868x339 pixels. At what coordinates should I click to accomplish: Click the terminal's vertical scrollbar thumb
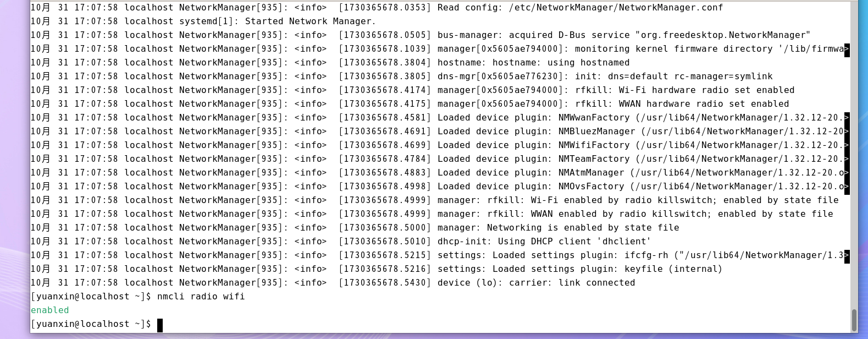coord(854,320)
